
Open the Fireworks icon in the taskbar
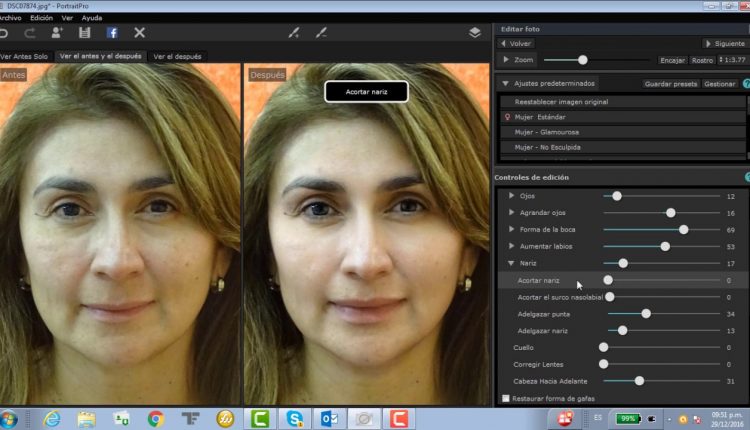(x=225, y=419)
